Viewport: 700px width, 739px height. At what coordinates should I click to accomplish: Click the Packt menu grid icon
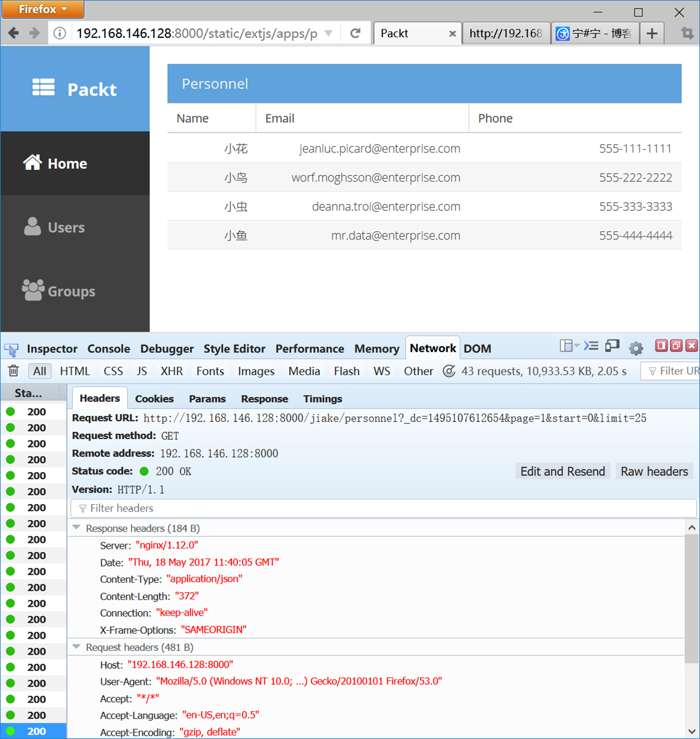point(43,87)
